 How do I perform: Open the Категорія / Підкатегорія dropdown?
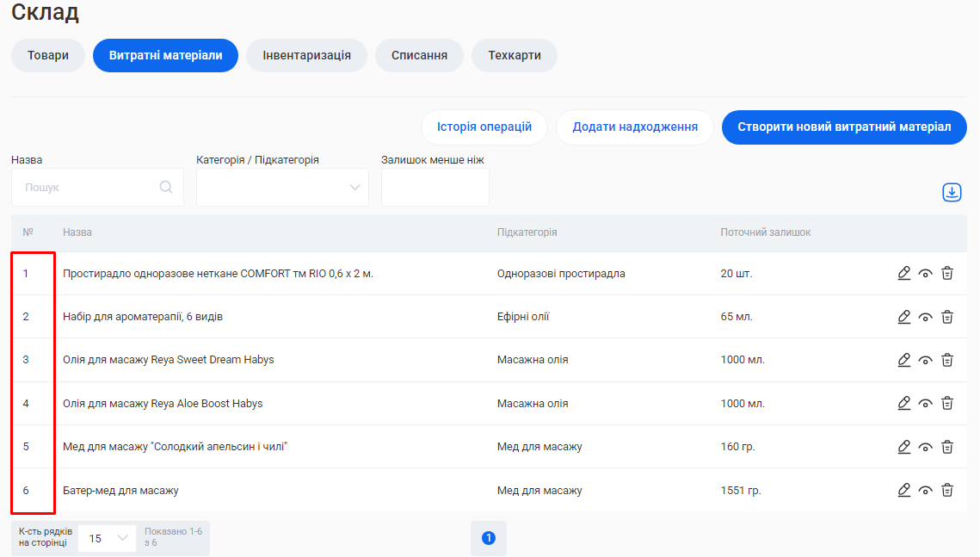[x=282, y=187]
